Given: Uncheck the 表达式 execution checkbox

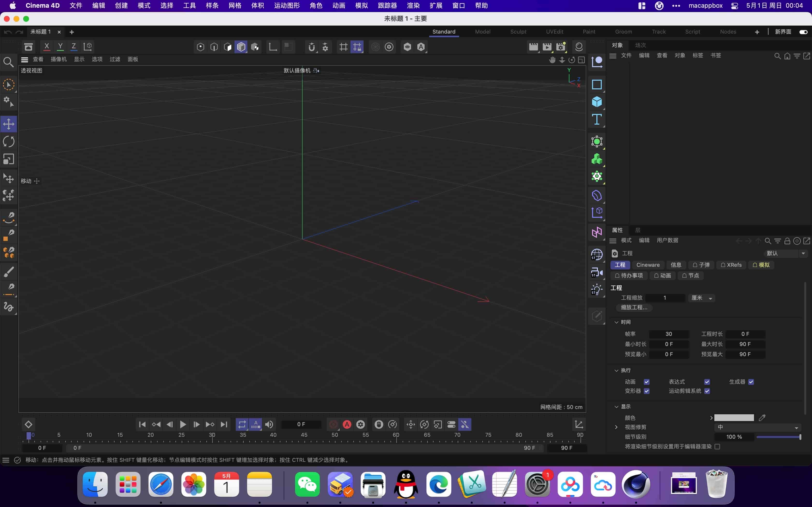Looking at the screenshot, I should (x=707, y=382).
